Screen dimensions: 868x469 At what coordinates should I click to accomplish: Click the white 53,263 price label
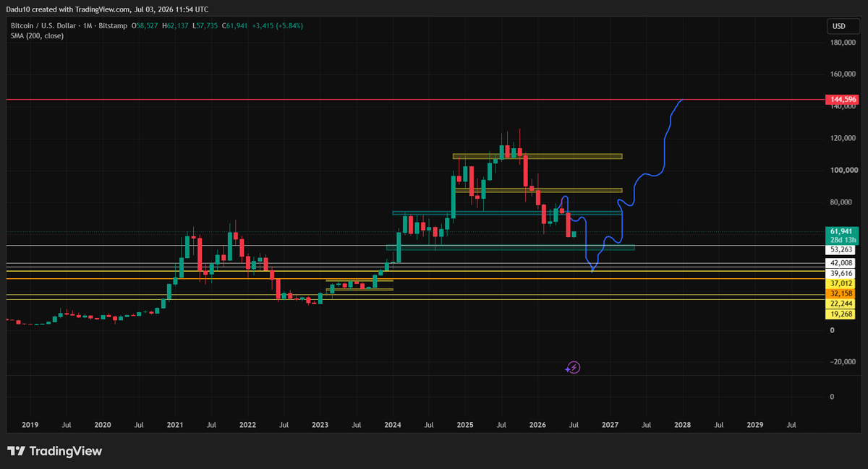pyautogui.click(x=839, y=249)
